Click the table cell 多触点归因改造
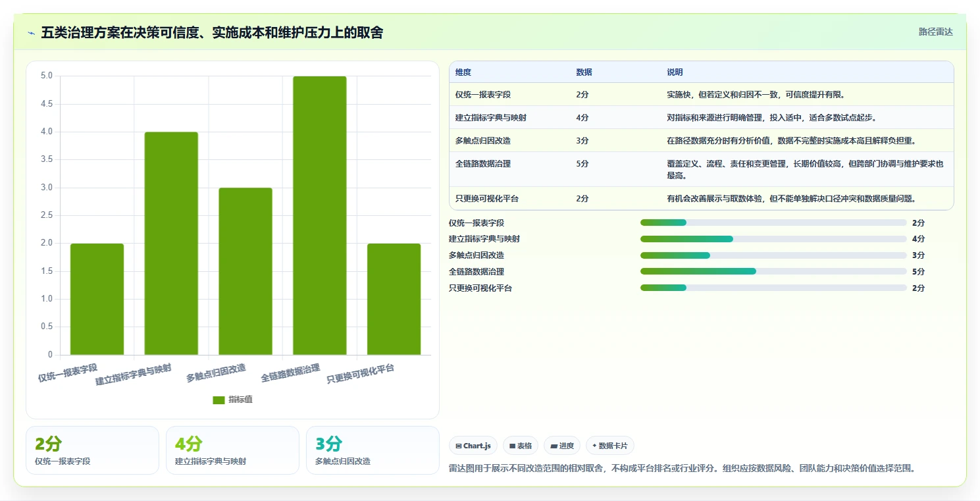 click(482, 141)
